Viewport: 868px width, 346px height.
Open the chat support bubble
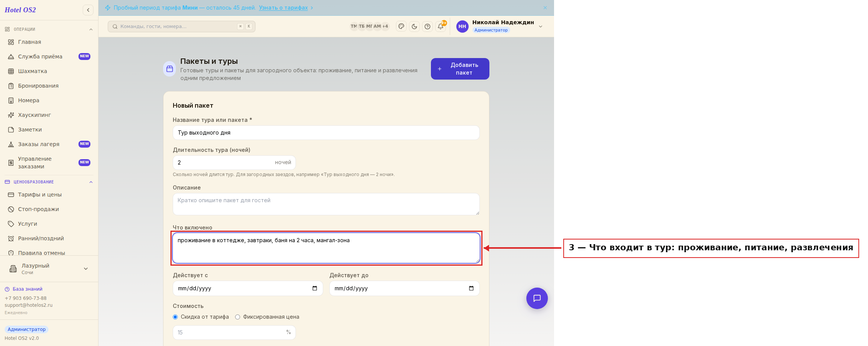(537, 298)
